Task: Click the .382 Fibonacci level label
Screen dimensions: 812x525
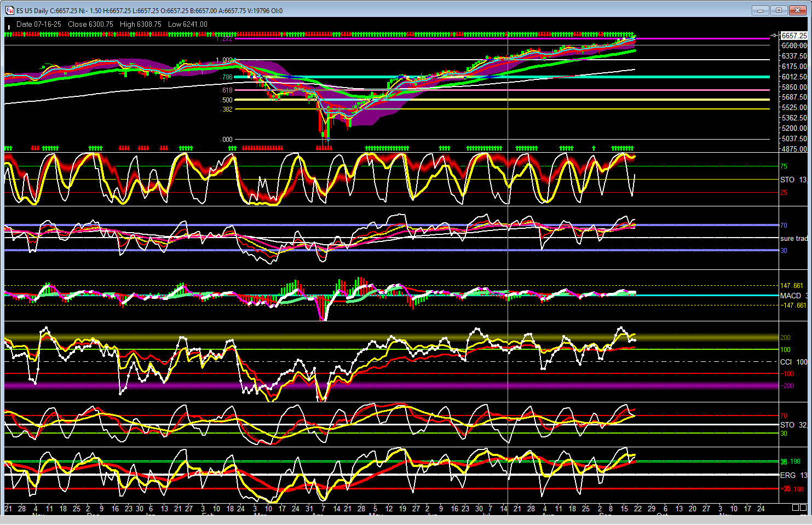Action: pyautogui.click(x=227, y=109)
